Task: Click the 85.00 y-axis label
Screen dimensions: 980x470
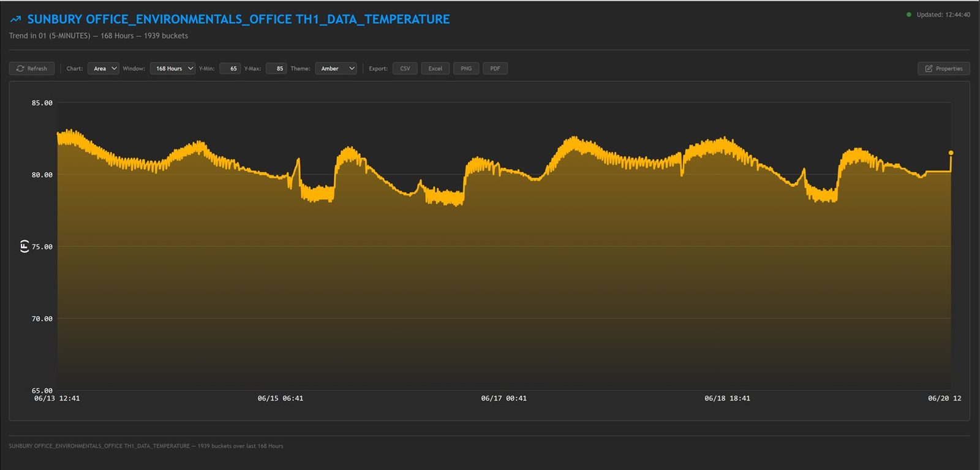Action: (42, 103)
